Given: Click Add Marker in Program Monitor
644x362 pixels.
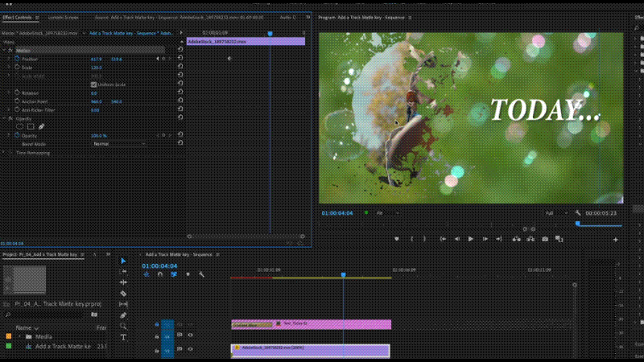Looking at the screenshot, I should 396,239.
